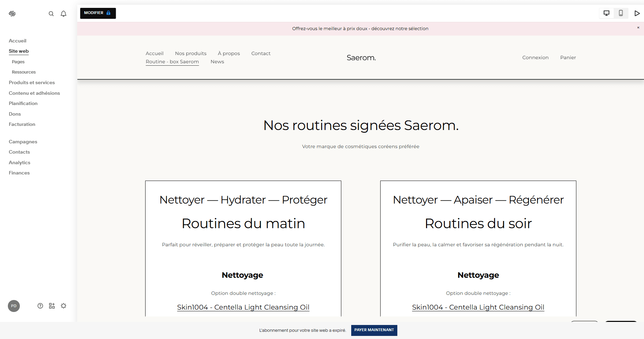Image resolution: width=644 pixels, height=339 pixels.
Task: Click 'Votre marque de cosmétiques coréens préférée' subtitle
Action: 360,146
